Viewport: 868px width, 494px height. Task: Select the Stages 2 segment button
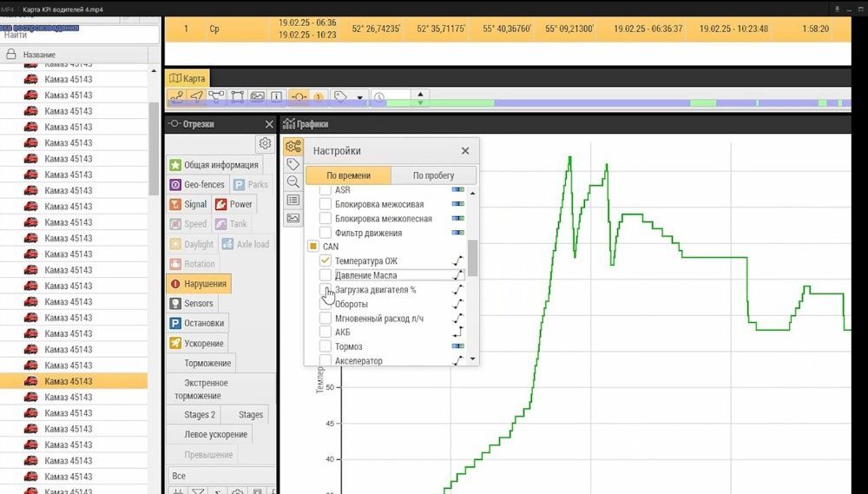click(x=194, y=414)
